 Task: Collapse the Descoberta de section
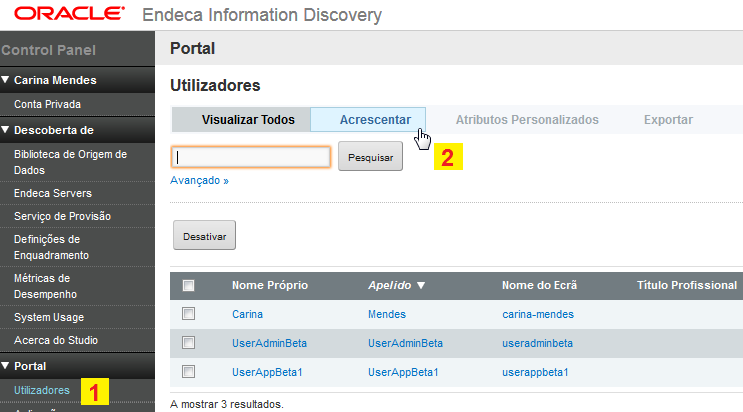coord(6,130)
